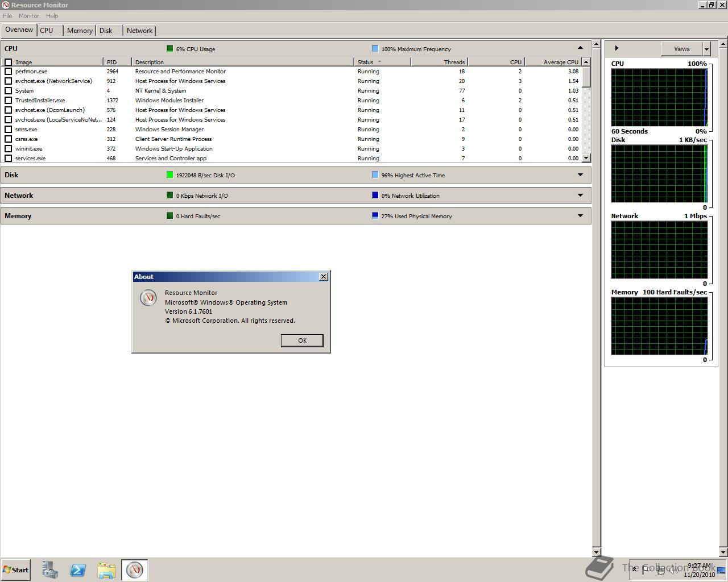Click the blue Maximum Frequency color swatch

coord(375,49)
